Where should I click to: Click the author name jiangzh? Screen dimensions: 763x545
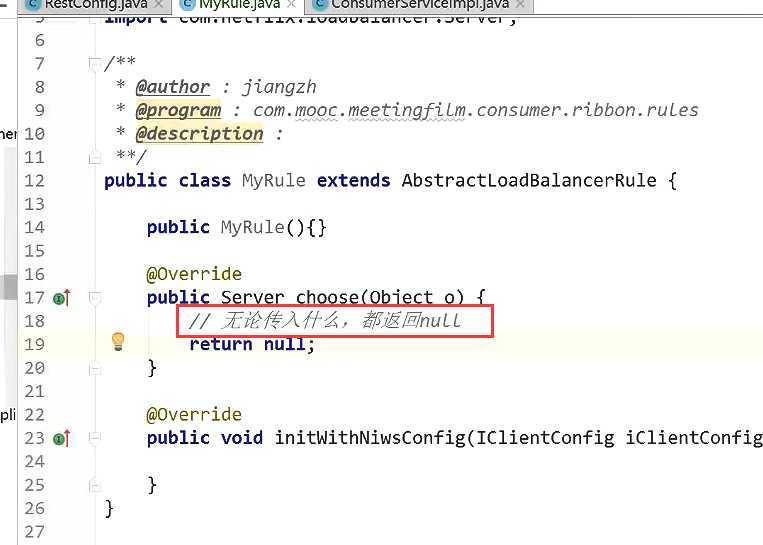pyautogui.click(x=279, y=87)
